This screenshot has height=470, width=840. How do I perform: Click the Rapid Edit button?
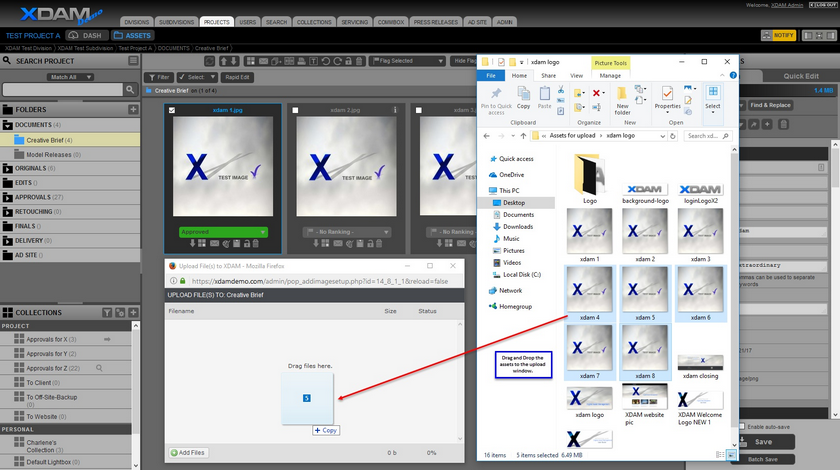point(237,77)
